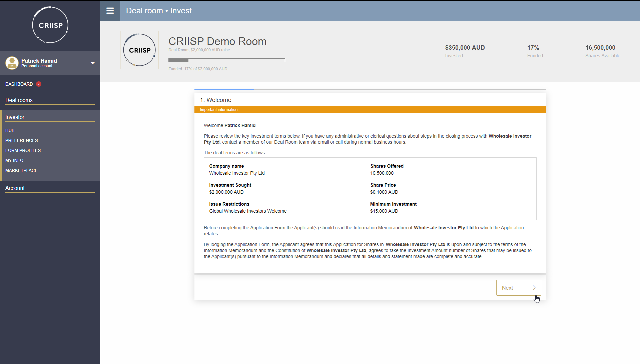
Task: Click the Next button
Action: pos(519,288)
